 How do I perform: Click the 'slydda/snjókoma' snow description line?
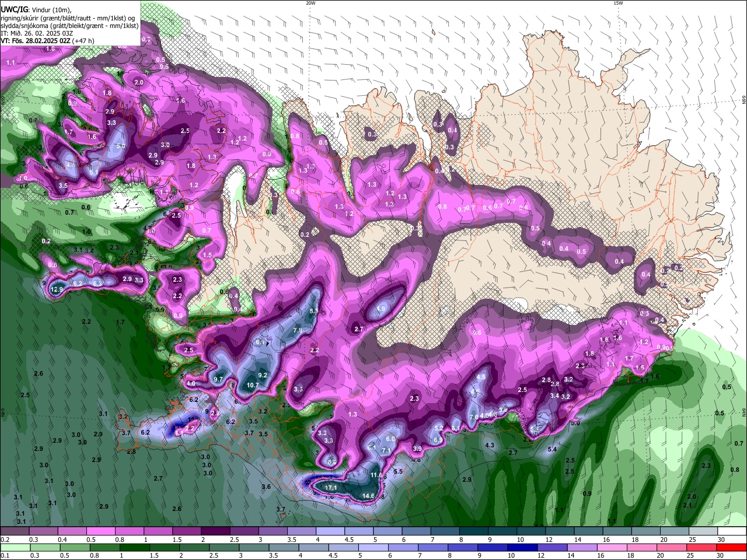click(69, 26)
